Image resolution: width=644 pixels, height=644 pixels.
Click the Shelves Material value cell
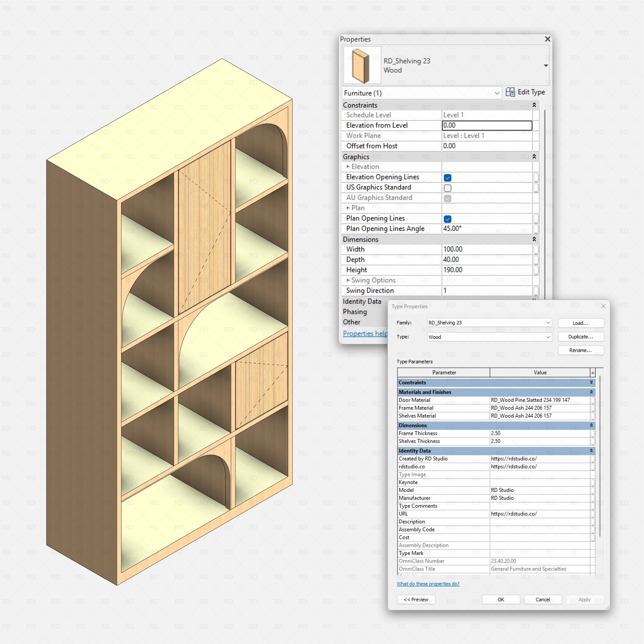pyautogui.click(x=540, y=416)
